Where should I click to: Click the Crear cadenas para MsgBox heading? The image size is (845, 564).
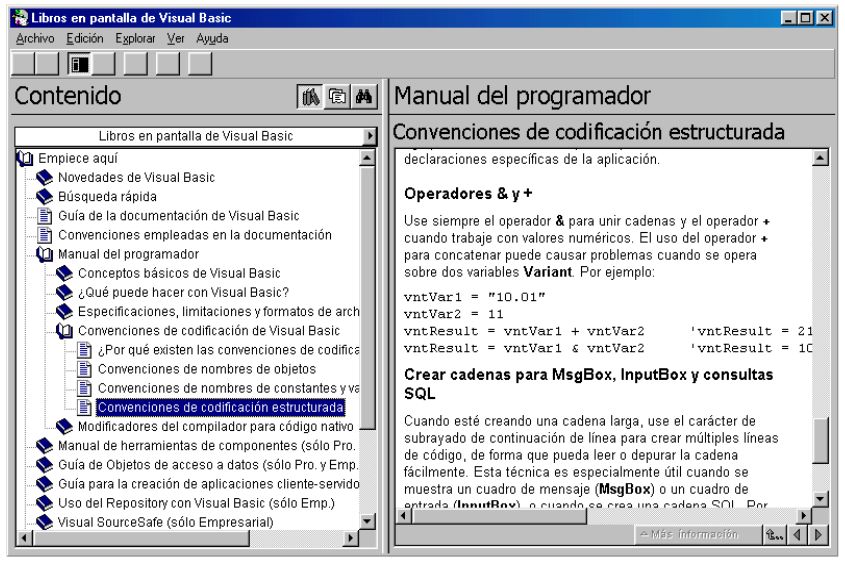[x=588, y=384]
